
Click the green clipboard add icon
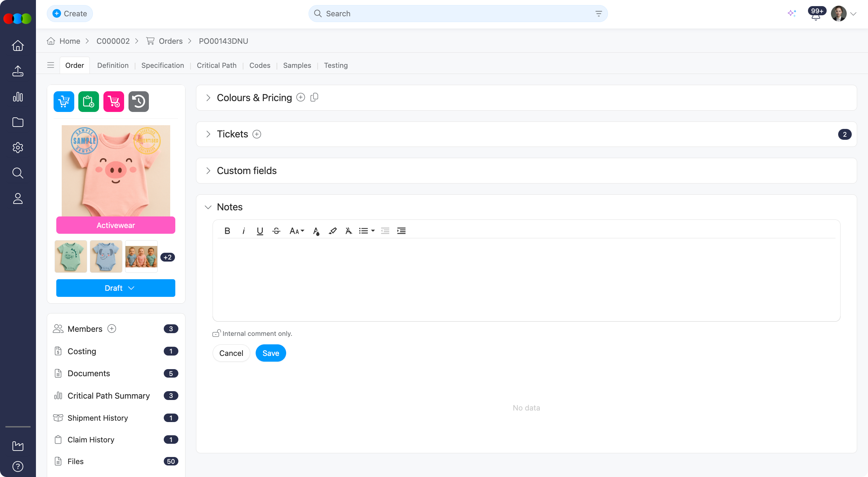click(88, 101)
